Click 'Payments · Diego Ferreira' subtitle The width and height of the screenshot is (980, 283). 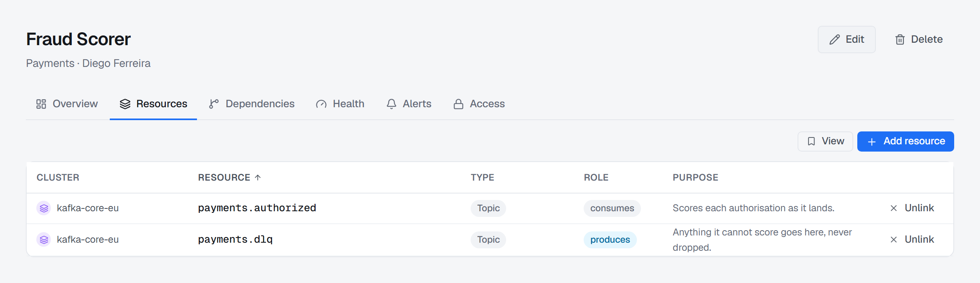[88, 63]
